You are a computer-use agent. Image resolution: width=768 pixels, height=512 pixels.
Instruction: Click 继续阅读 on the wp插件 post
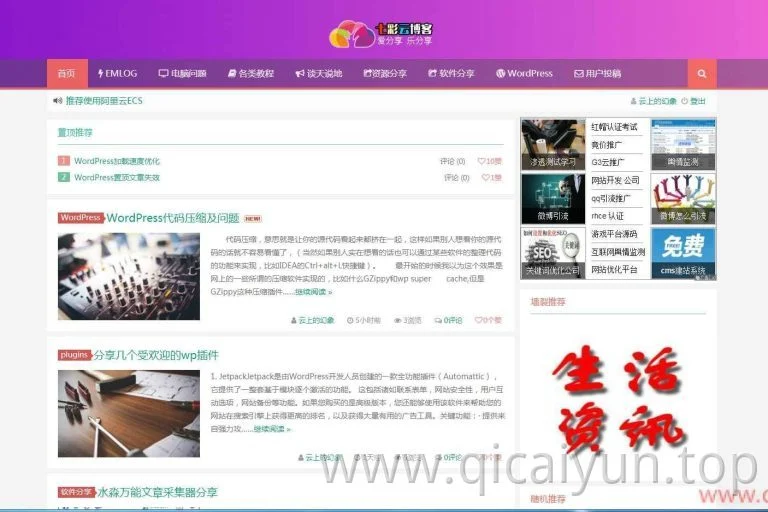click(272, 429)
